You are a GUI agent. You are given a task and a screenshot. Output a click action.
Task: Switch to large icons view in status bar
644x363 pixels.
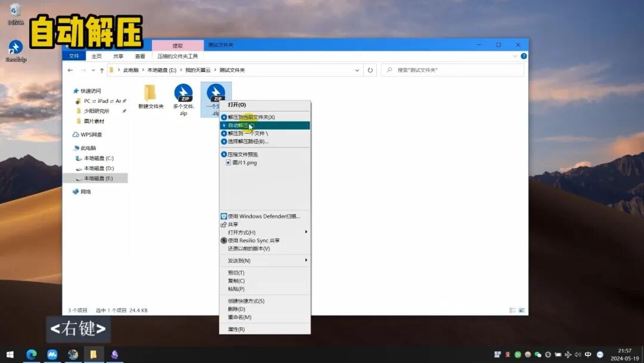coord(522,310)
